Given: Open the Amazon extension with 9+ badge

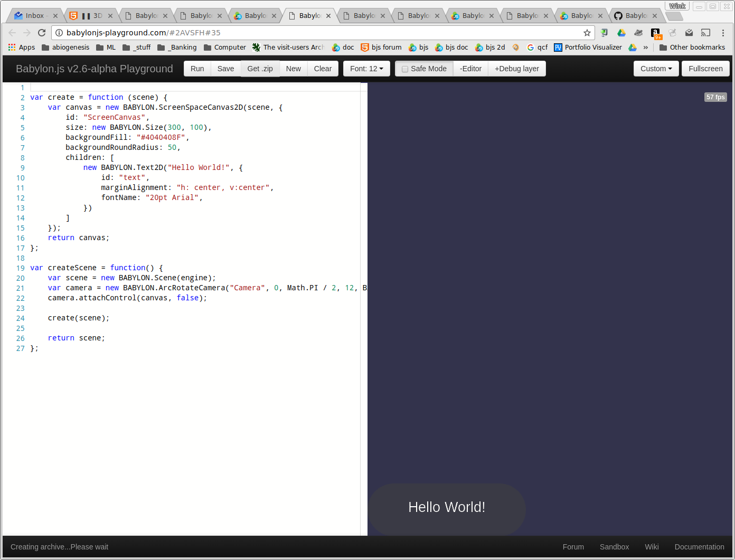Looking at the screenshot, I should click(656, 34).
